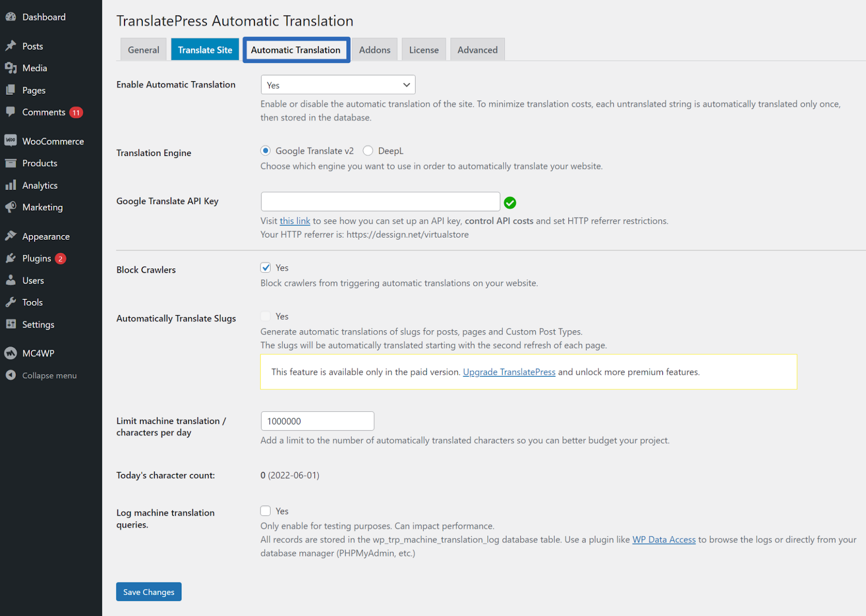Open the Advanced tab
The width and height of the screenshot is (866, 616).
(477, 50)
